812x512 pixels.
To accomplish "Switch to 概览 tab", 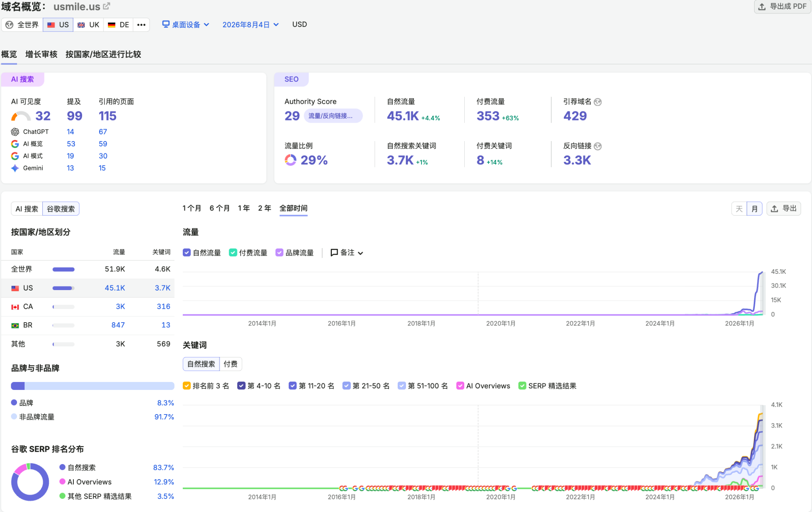I will 9,54.
